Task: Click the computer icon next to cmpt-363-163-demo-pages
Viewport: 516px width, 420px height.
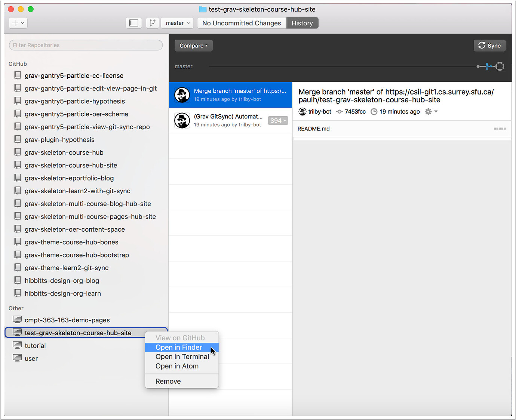Action: tap(17, 319)
